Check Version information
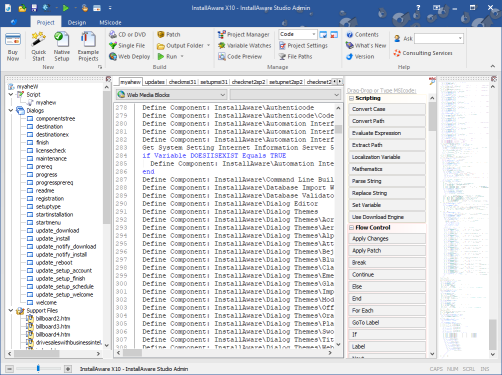The image size is (502, 375). coord(360,56)
